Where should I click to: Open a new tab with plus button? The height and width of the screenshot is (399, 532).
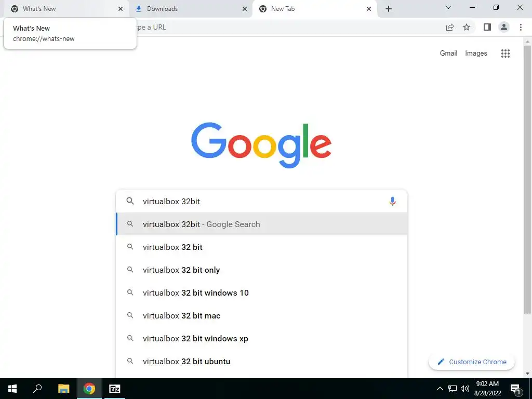point(389,9)
